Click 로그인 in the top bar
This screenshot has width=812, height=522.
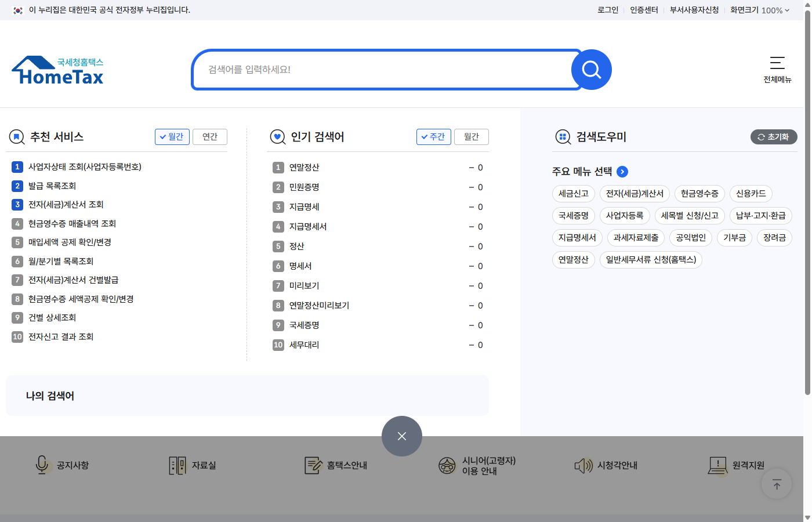coord(607,10)
